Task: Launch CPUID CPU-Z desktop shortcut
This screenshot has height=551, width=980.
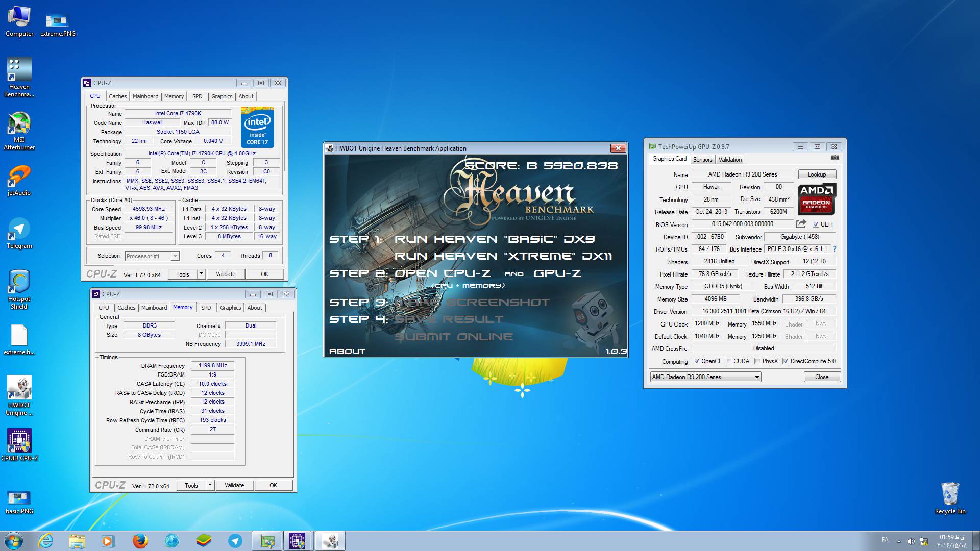Action: tap(19, 445)
